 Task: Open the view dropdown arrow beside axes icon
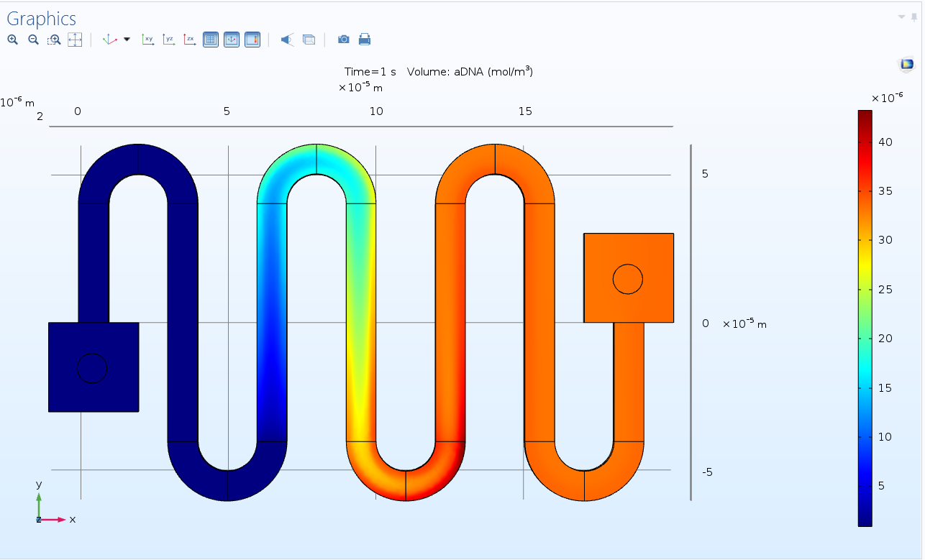(127, 40)
